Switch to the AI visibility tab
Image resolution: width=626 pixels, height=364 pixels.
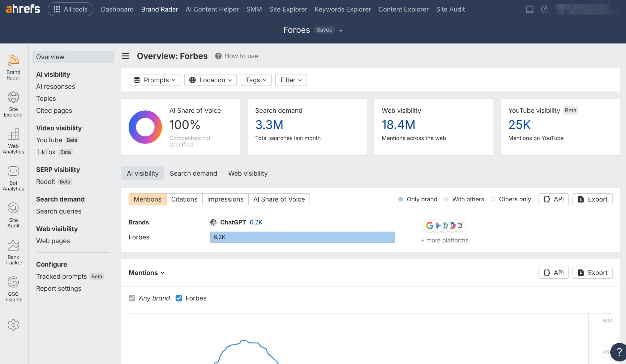(x=143, y=173)
